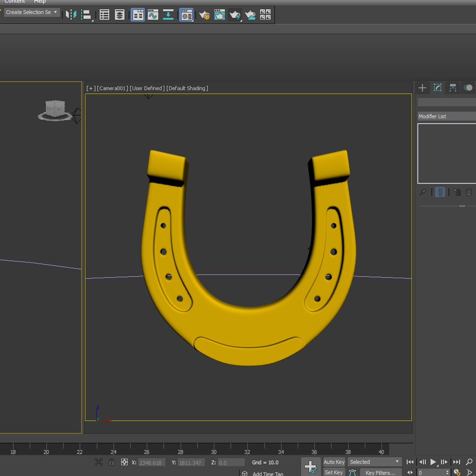This screenshot has height=476, width=476.
Task: Click Isolate Selection toggle icon
Action: (99, 462)
